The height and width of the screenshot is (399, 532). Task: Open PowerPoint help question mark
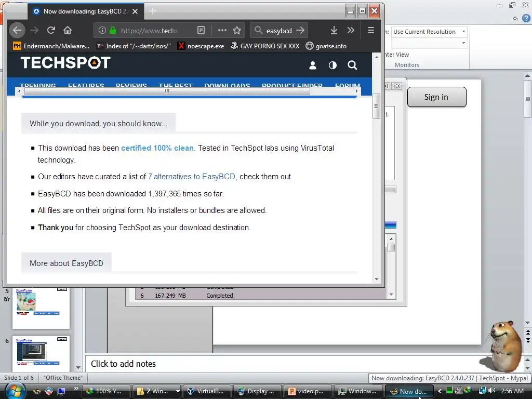526,18
